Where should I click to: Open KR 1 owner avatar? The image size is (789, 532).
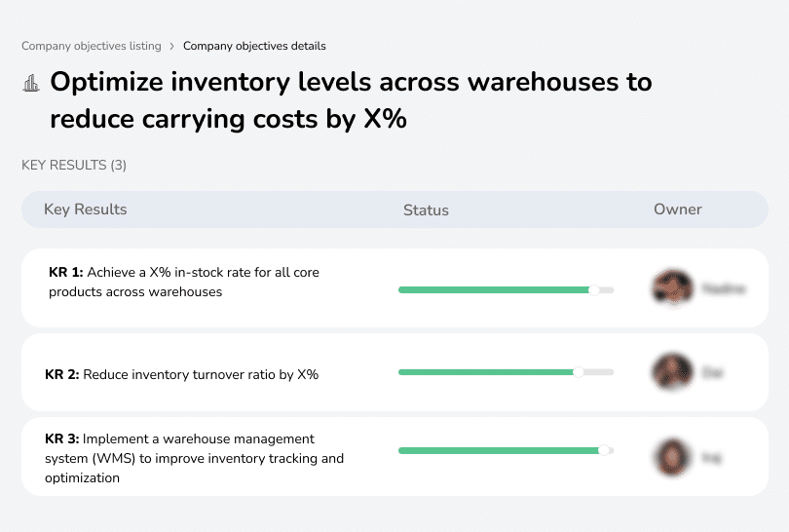click(x=672, y=288)
